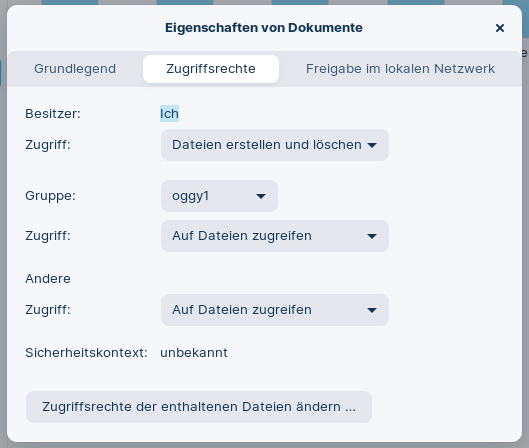Click the highlighted owner name Ich
The height and width of the screenshot is (448, 529).
169,114
